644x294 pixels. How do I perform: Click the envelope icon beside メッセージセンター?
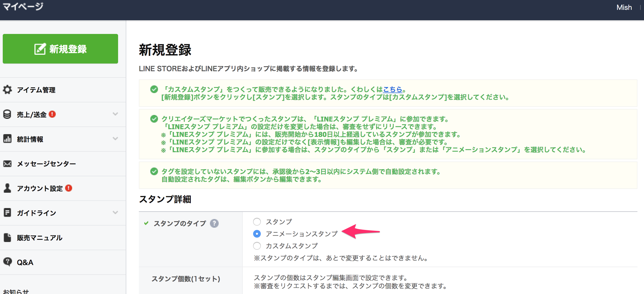tap(7, 164)
